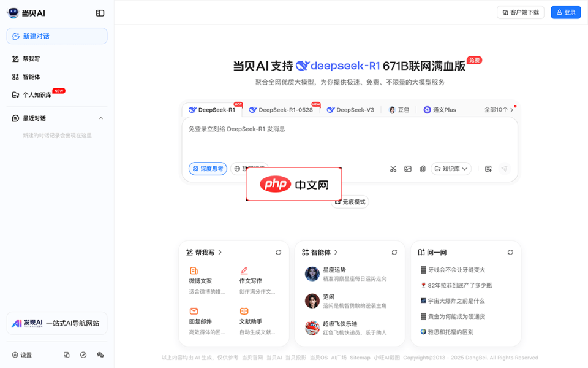Click the blue 登录 button

pyautogui.click(x=566, y=12)
